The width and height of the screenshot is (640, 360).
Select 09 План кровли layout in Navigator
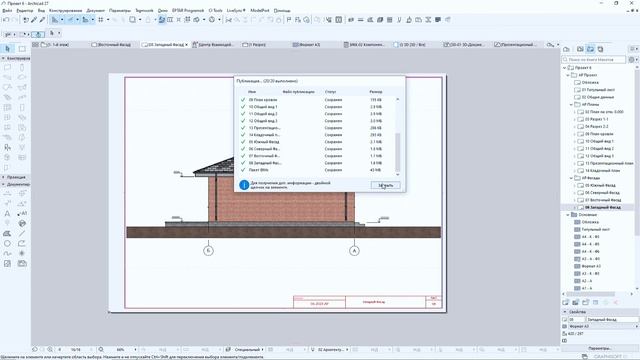pyautogui.click(x=599, y=134)
